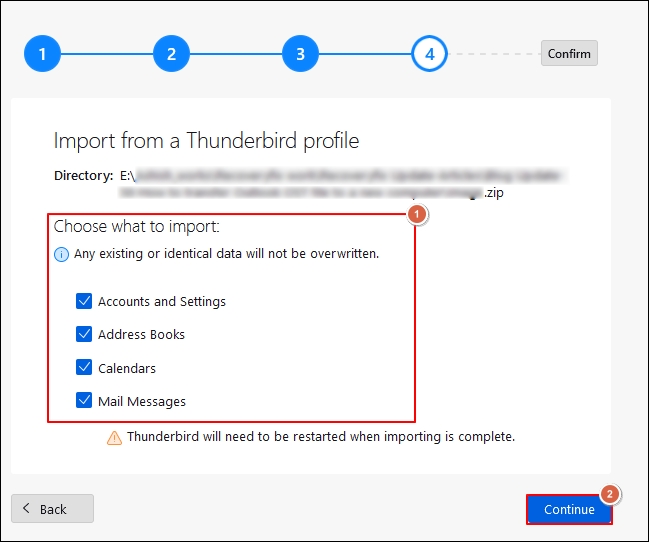The width and height of the screenshot is (649, 542).
Task: Uncheck the Accounts and Settings checkbox
Action: pos(84,301)
